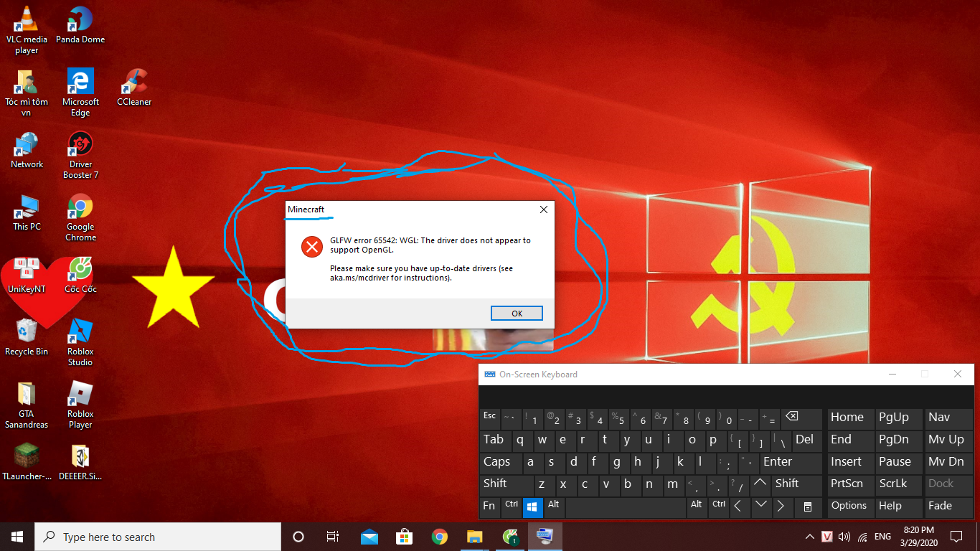Select the Google Chrome desktop shortcut
The width and height of the screenshot is (980, 551).
(x=80, y=218)
